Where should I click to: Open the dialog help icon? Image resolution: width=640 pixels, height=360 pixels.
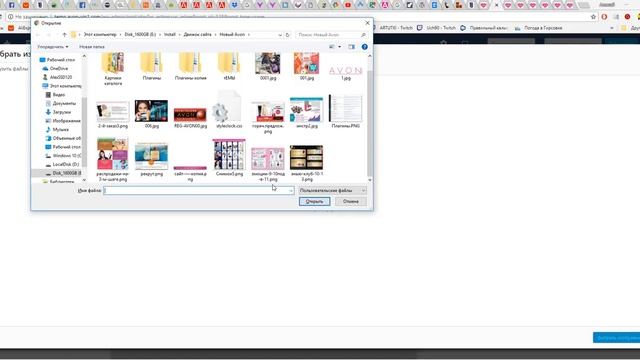tap(364, 47)
